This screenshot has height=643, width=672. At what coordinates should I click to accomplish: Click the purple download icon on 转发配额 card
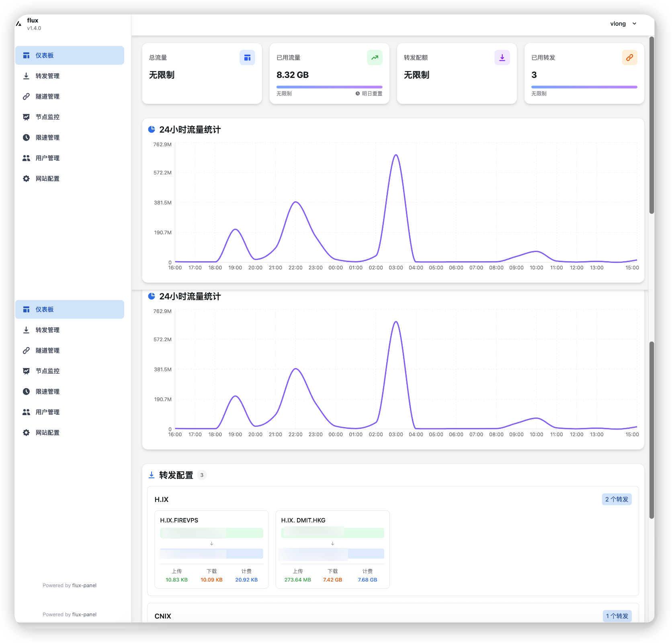tap(502, 57)
